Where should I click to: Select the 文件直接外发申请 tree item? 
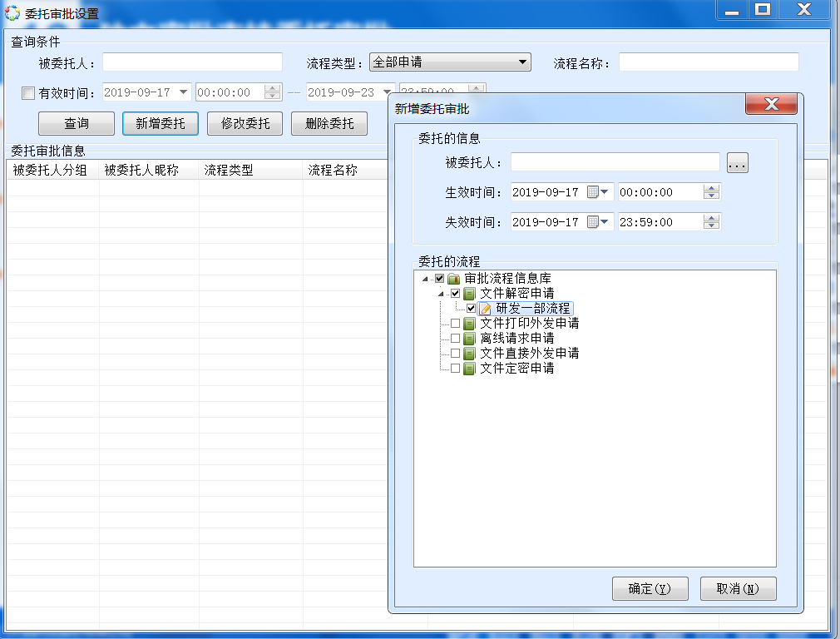tap(529, 354)
